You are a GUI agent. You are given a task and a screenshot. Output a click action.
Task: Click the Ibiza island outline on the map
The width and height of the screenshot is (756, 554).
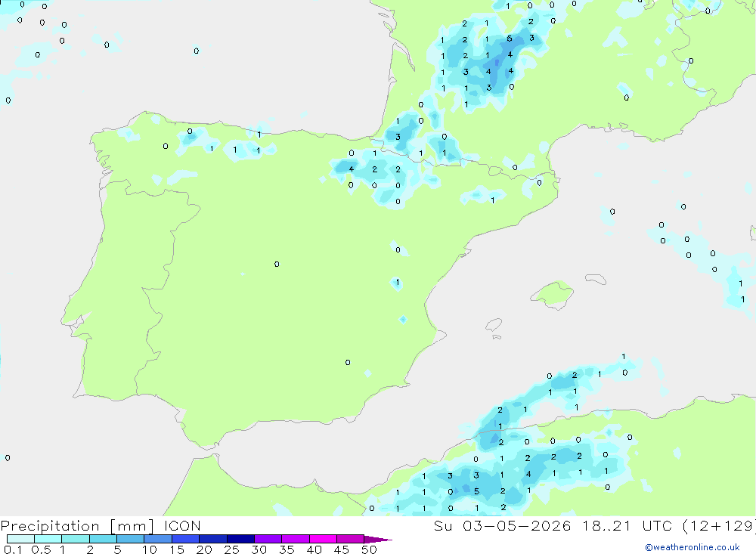(x=494, y=325)
